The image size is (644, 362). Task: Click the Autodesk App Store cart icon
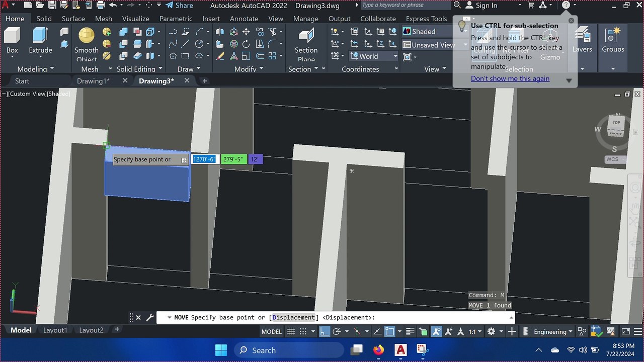pos(531,6)
